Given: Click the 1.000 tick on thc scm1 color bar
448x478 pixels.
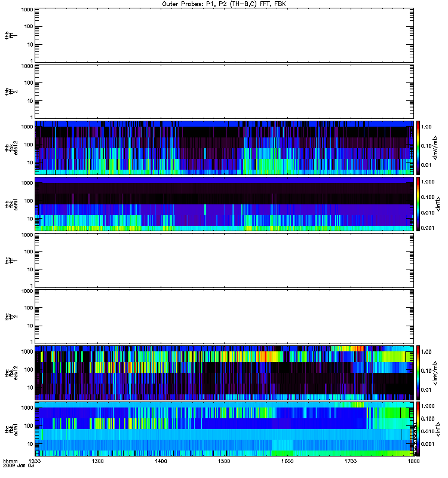Looking at the screenshot, I should click(428, 406).
